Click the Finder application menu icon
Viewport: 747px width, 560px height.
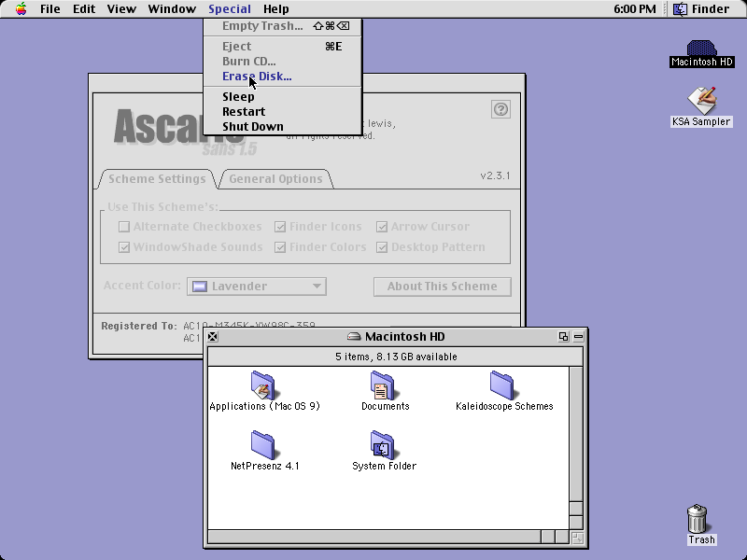coord(681,8)
